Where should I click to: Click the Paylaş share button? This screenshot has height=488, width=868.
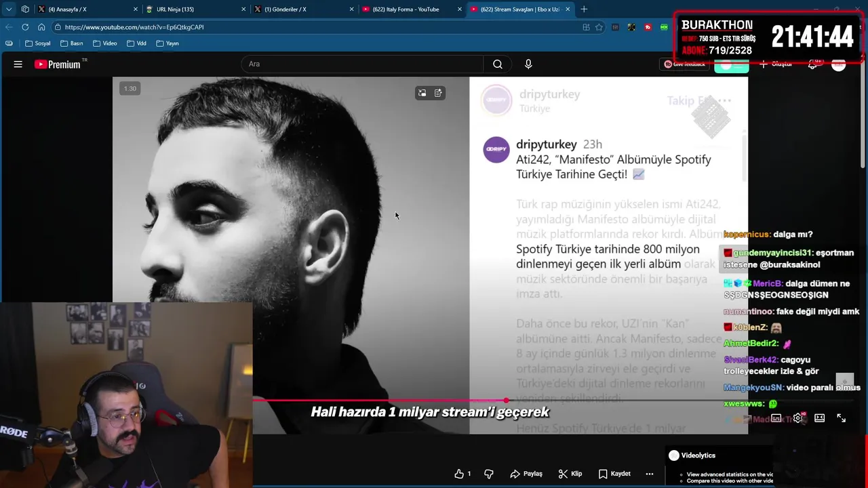click(526, 474)
